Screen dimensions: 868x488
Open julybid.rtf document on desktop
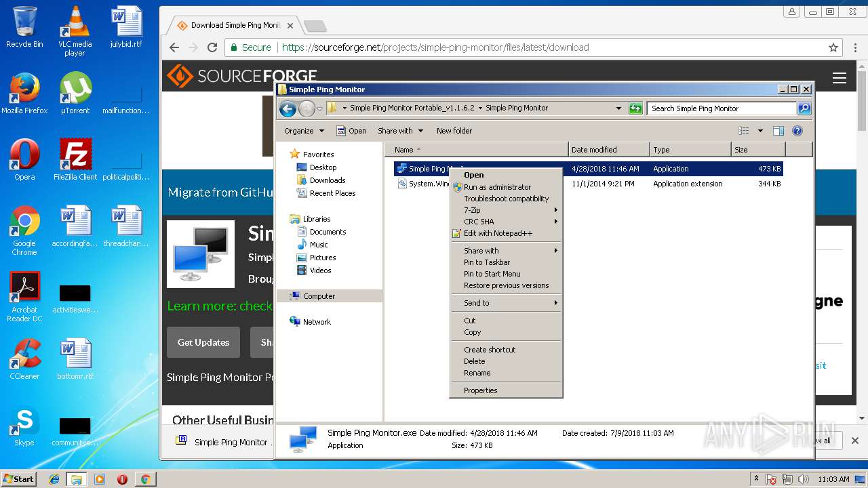126,27
